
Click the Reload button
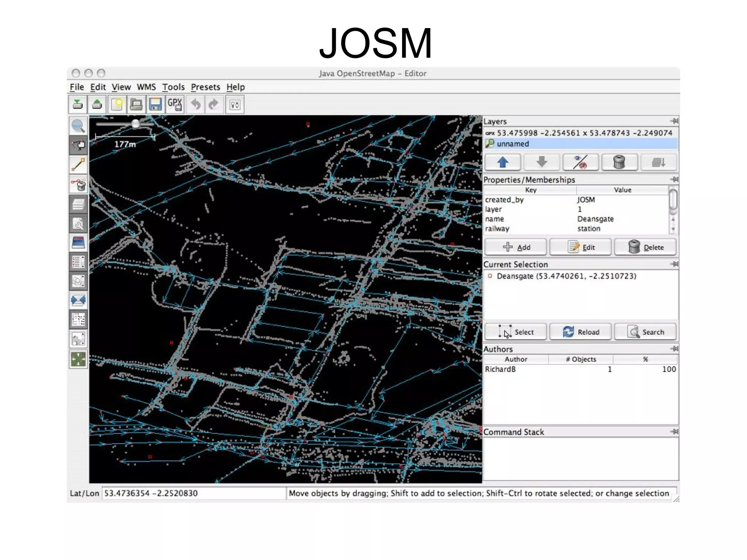[581, 332]
